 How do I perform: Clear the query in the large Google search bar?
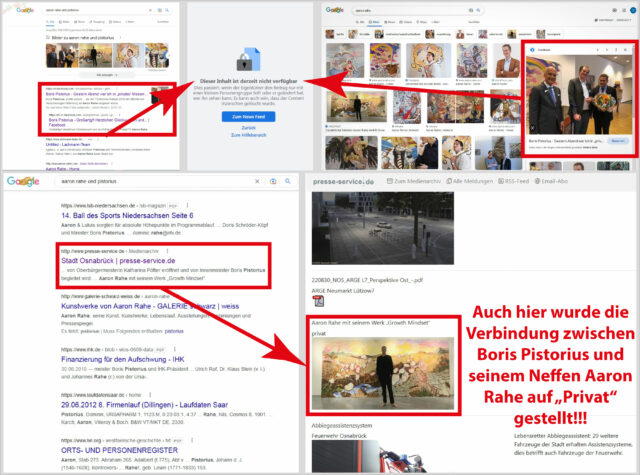point(257,181)
